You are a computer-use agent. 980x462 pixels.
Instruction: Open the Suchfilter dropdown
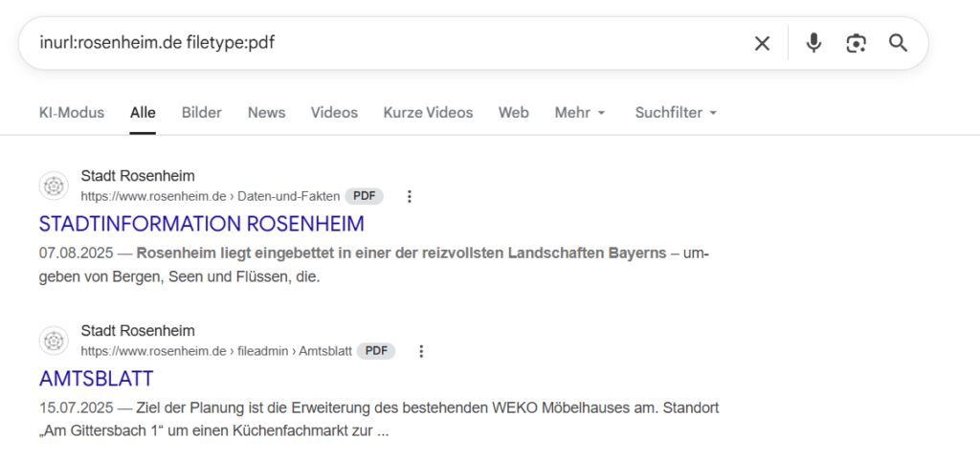676,113
